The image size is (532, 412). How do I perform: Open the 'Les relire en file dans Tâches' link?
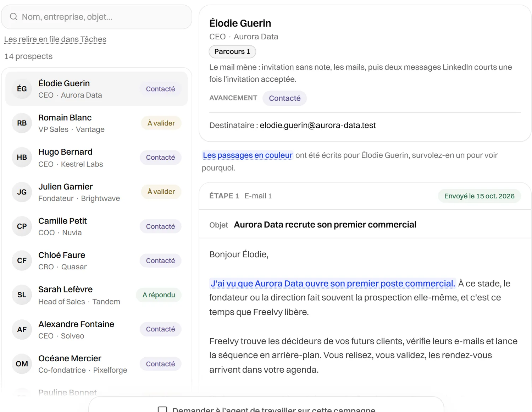coord(55,39)
